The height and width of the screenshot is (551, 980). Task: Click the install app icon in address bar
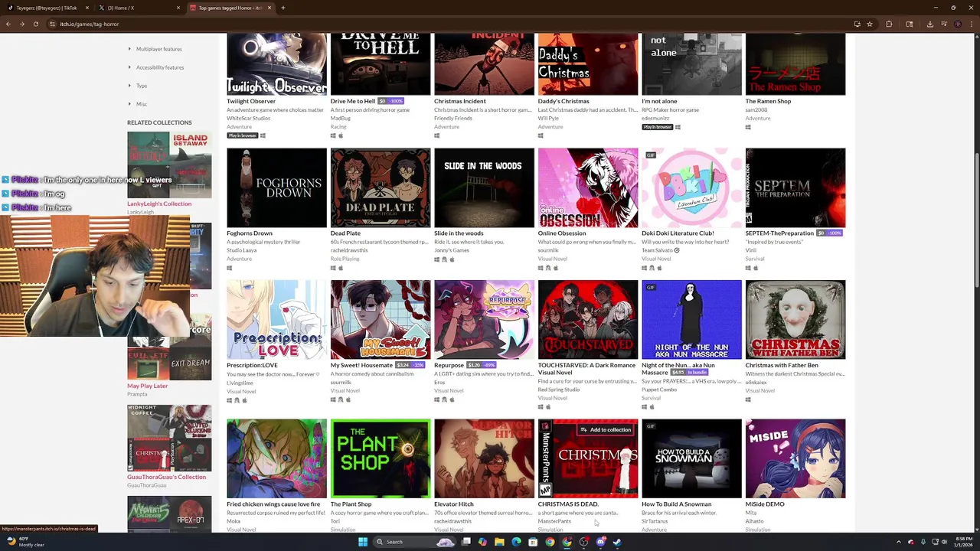pos(857,24)
